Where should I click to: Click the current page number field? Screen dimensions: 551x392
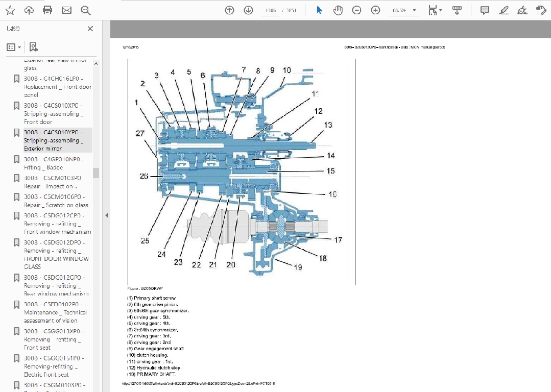click(271, 10)
